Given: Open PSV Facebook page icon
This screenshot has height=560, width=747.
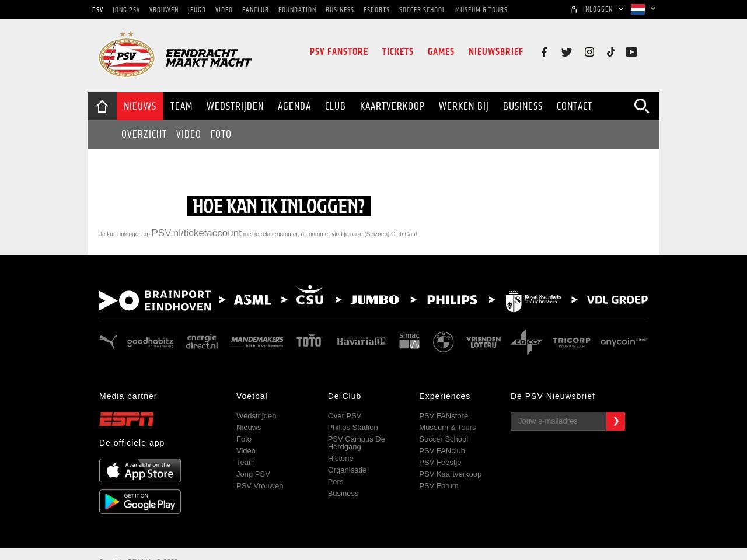Looking at the screenshot, I should point(544,52).
